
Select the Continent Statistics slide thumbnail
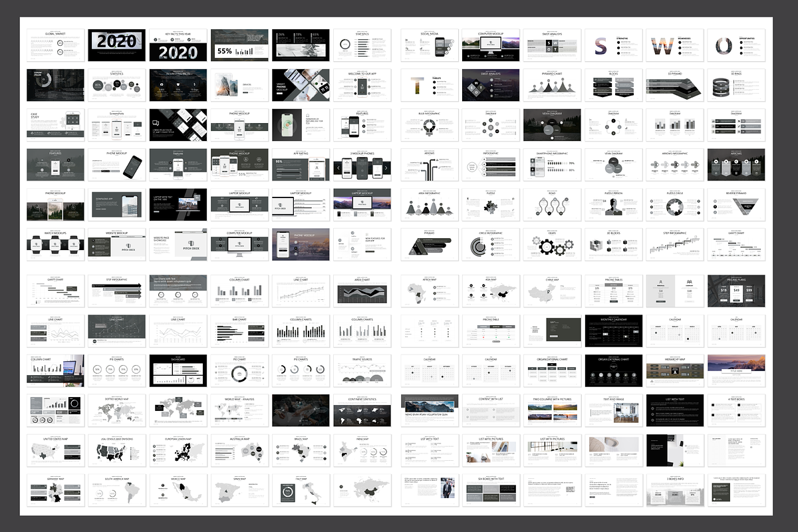coord(362,410)
